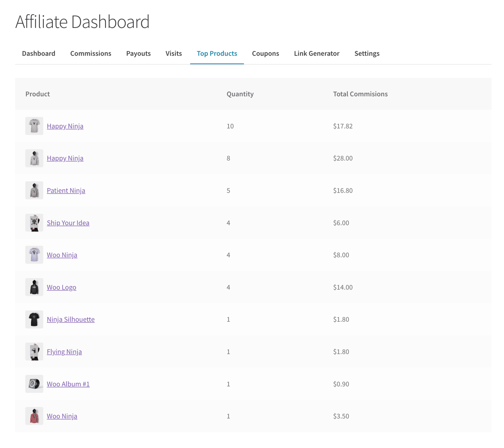
Task: Open the Ship Your Idea link
Action: point(68,223)
